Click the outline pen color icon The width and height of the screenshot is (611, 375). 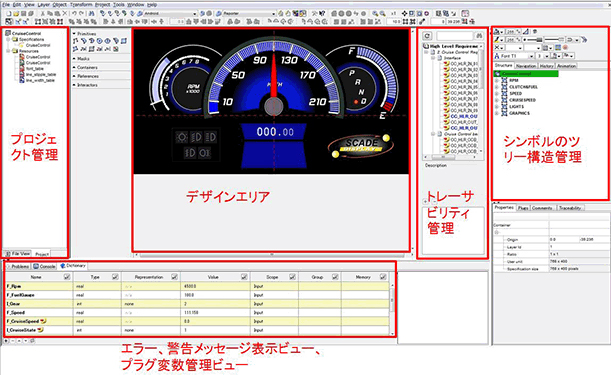pyautogui.click(x=496, y=39)
